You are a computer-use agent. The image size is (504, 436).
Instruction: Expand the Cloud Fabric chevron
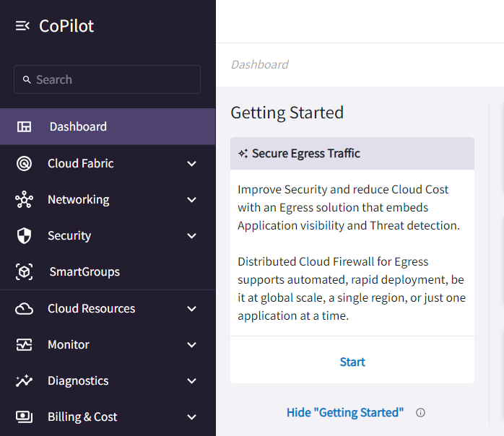(191, 164)
